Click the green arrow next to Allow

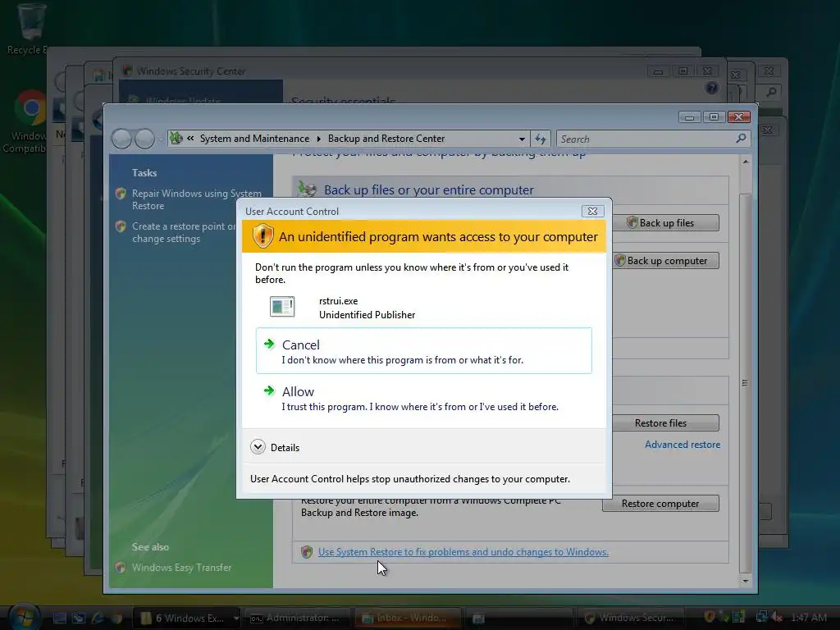pos(269,390)
